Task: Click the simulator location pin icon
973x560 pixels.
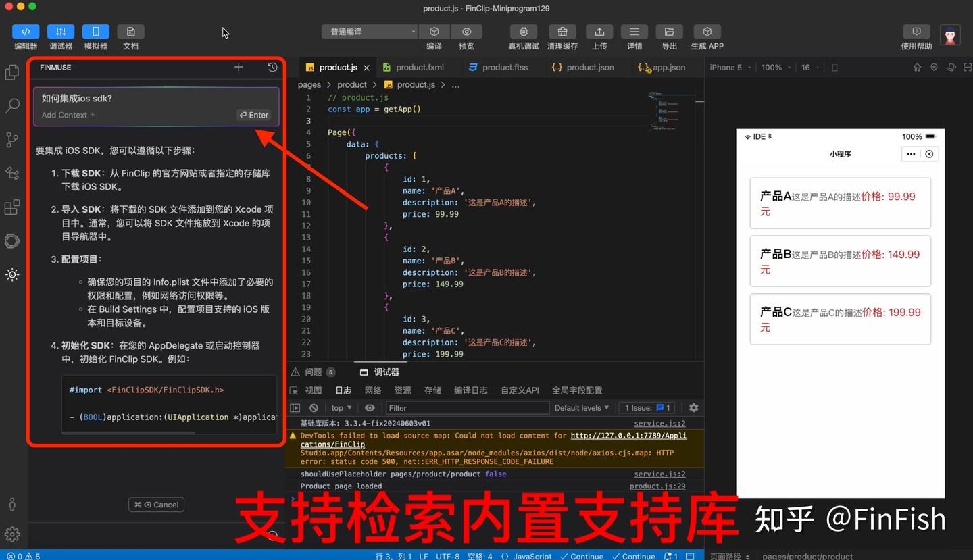Action: coord(934,68)
